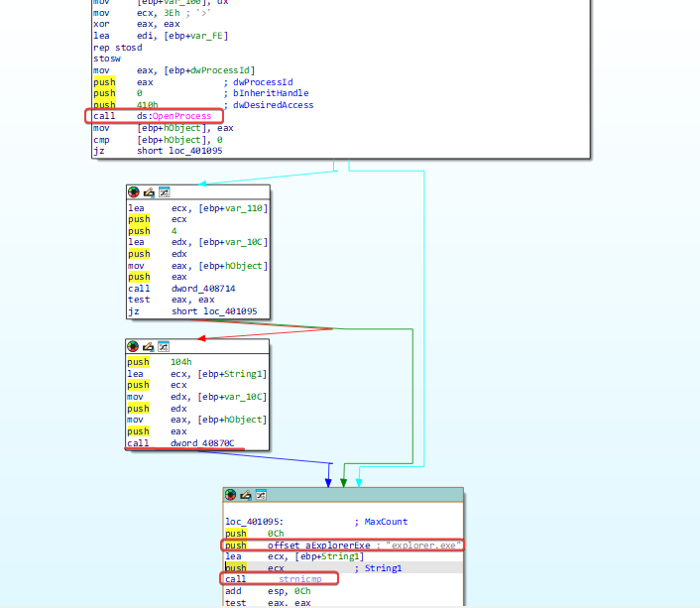Click the 'push 0Ch' instruction
The image size is (700, 608).
[x=255, y=534]
